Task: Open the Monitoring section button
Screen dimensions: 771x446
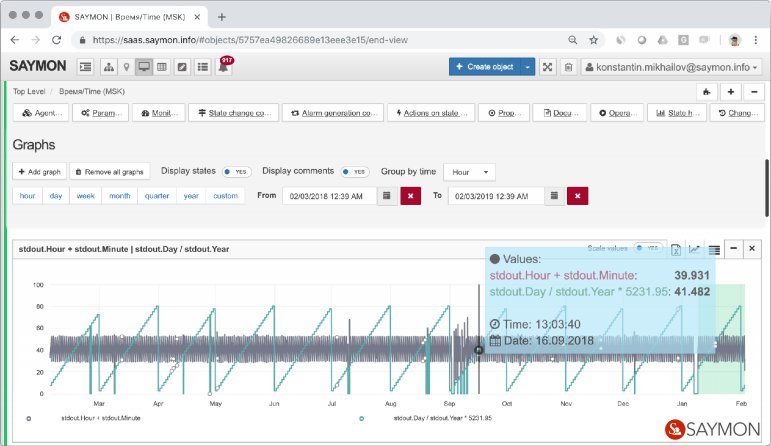Action: coord(159,113)
